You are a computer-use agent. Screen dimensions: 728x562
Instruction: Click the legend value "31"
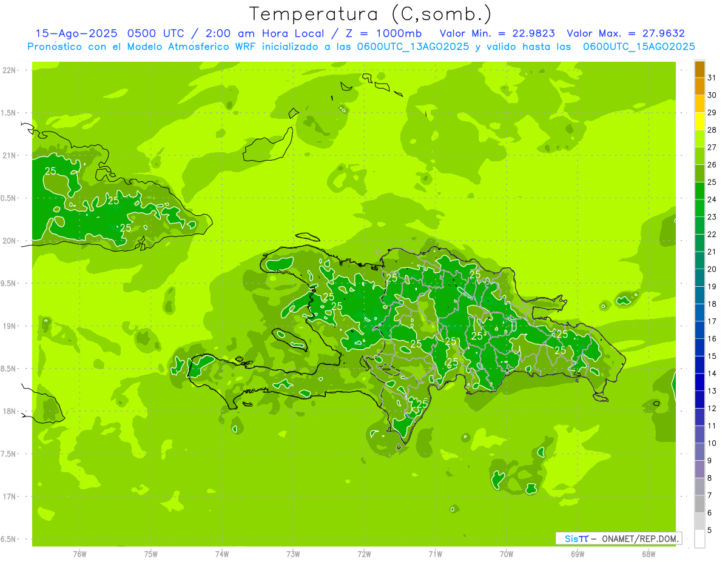tap(712, 77)
